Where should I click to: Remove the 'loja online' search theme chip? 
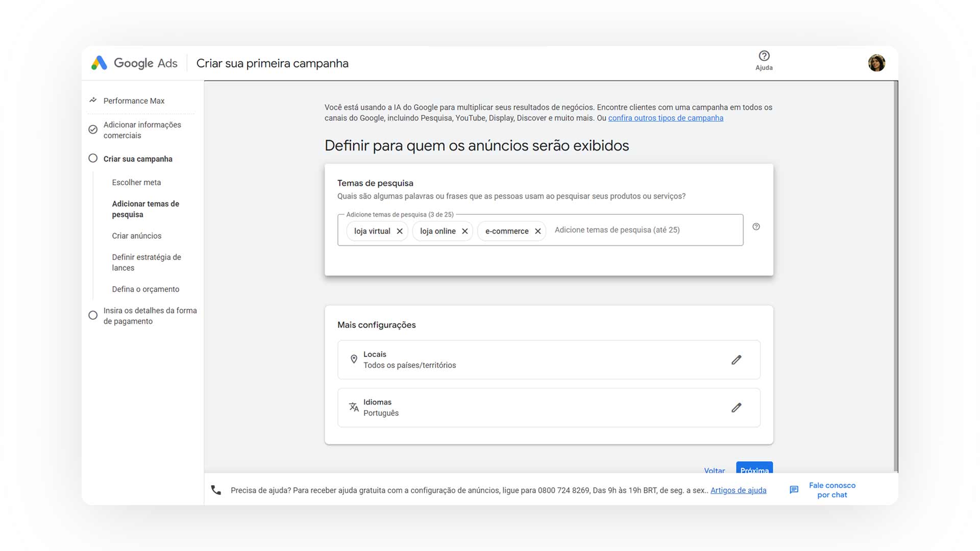(x=465, y=231)
